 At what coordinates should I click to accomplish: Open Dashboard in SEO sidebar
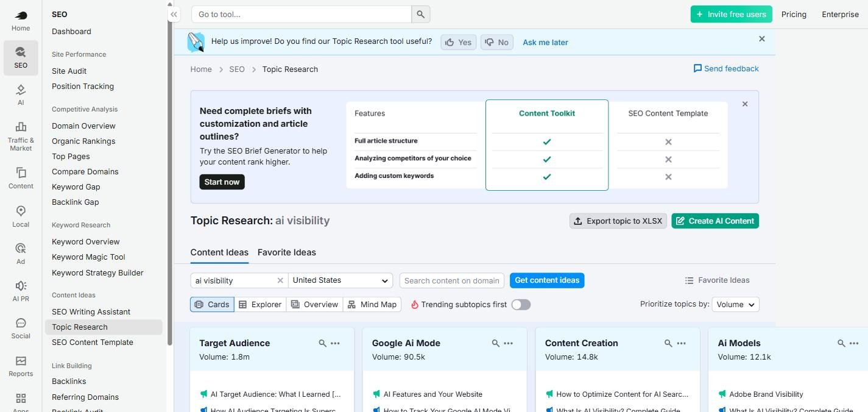(x=71, y=31)
